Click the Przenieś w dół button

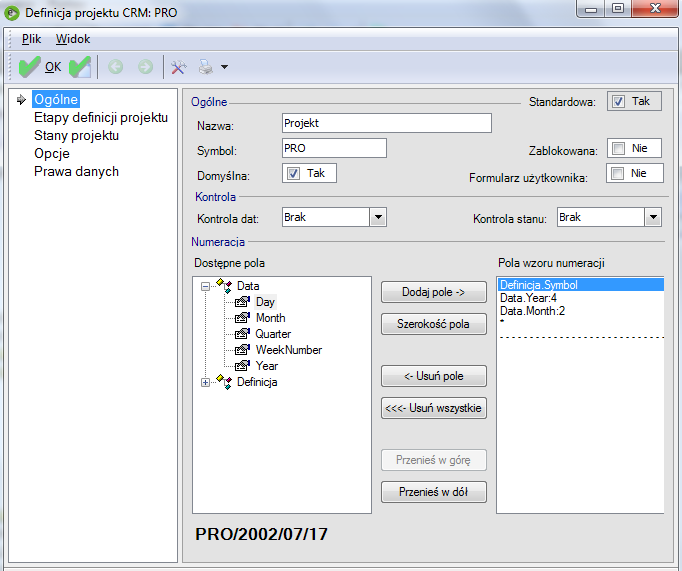[x=434, y=492]
